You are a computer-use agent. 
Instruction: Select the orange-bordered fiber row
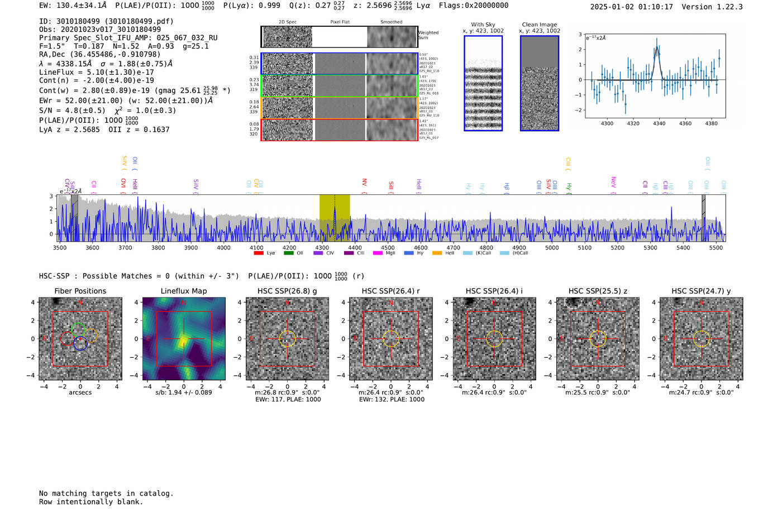[x=339, y=108]
